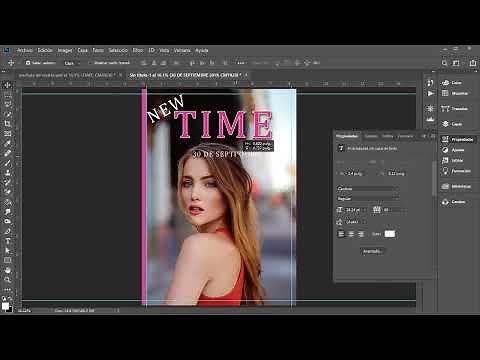Image resolution: width=480 pixels, height=360 pixels.
Task: Toggle the auto-select checkbox in options bar
Action: [28, 63]
